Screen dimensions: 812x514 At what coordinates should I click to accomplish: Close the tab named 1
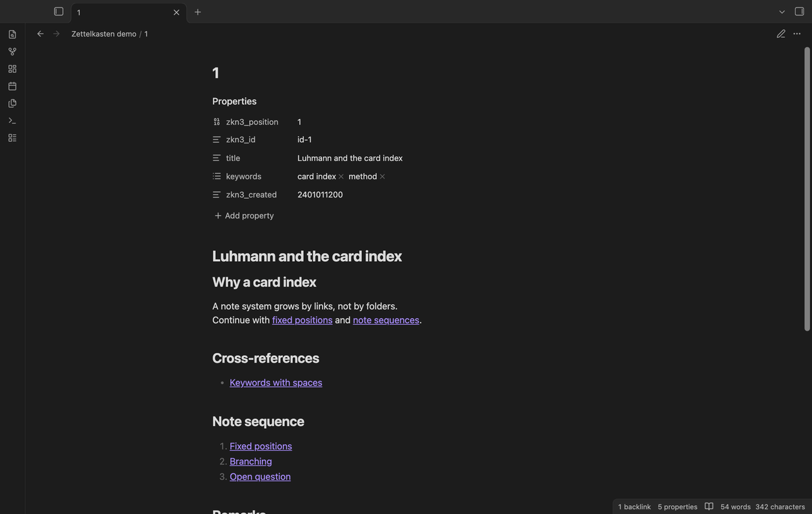pos(177,12)
